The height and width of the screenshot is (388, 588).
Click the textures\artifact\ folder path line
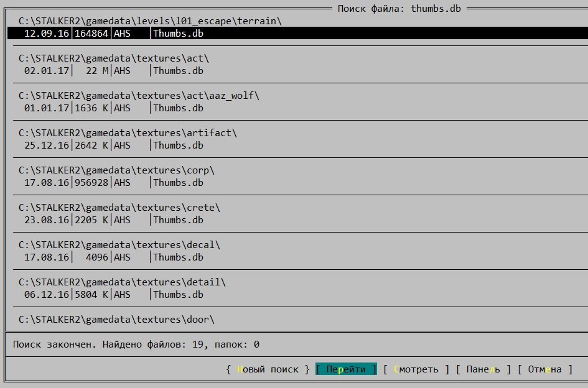pos(128,133)
